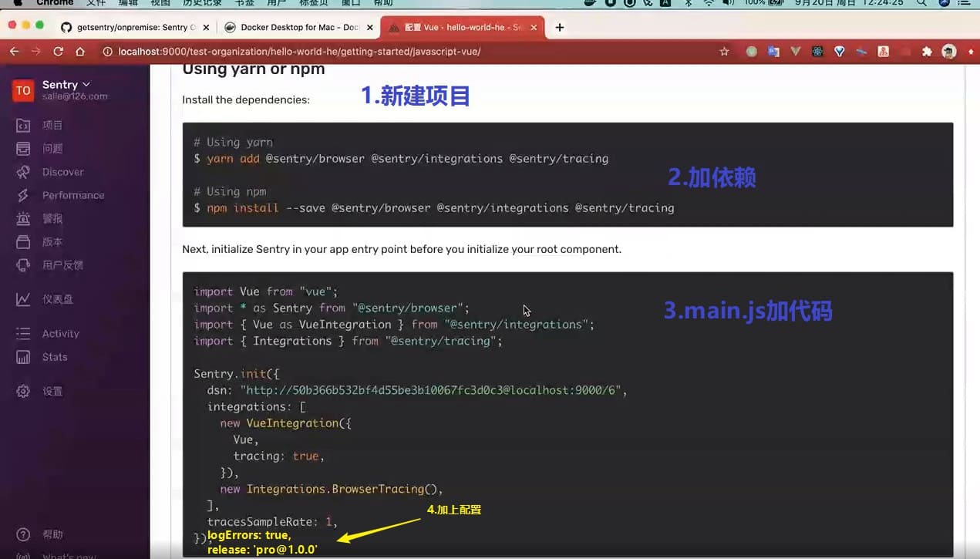Click the address bar URL
The width and height of the screenshot is (980, 559).
click(299, 52)
